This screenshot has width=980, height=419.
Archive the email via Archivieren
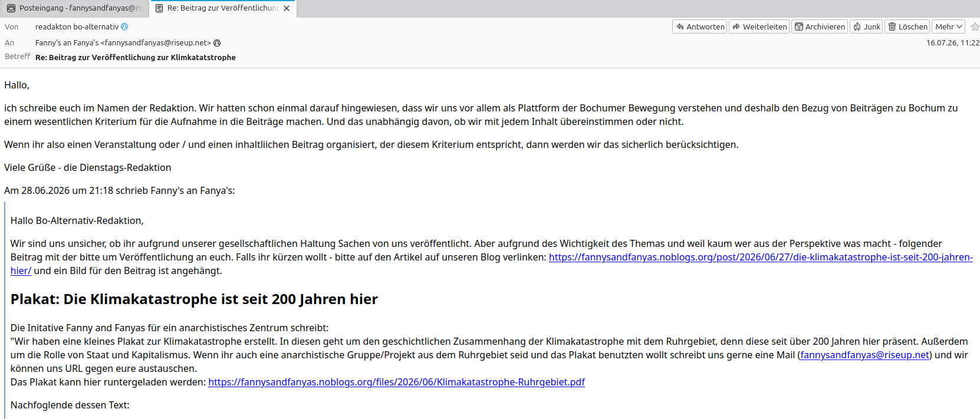click(819, 27)
